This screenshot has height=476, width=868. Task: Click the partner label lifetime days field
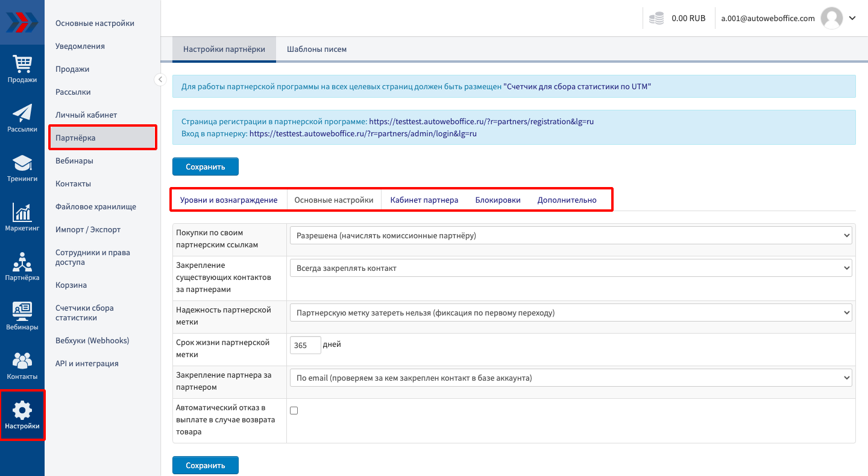pos(305,345)
